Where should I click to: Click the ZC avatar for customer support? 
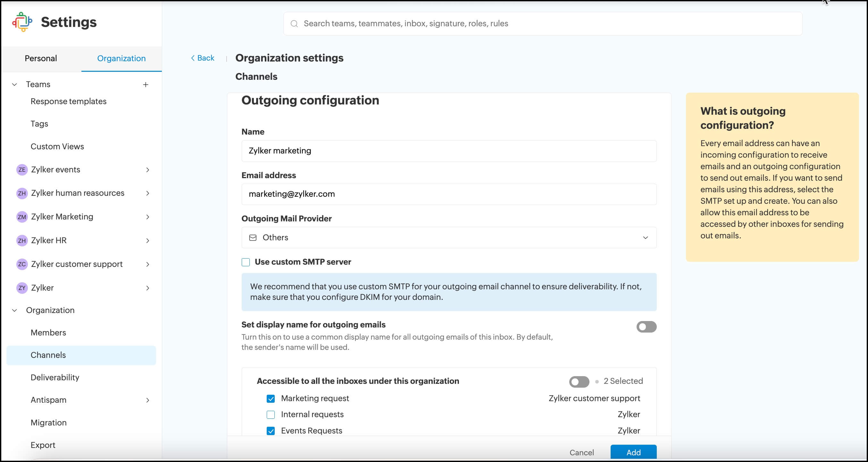click(x=22, y=264)
